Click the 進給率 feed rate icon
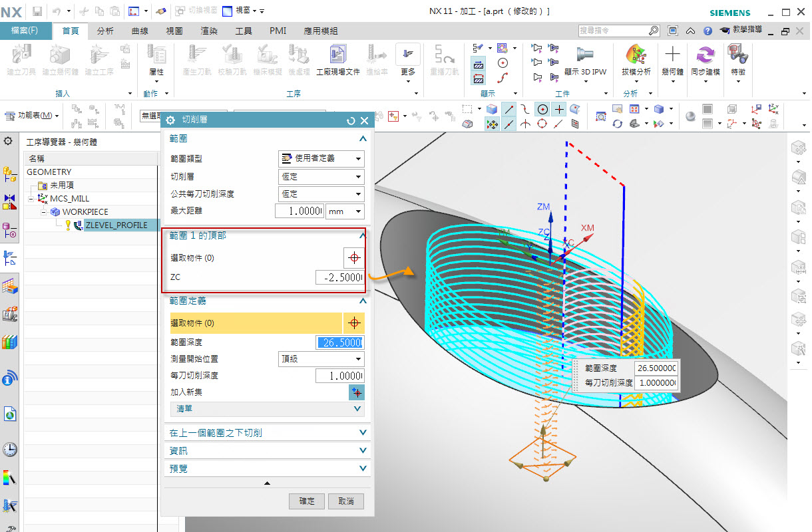The image size is (812, 532). pos(377,56)
